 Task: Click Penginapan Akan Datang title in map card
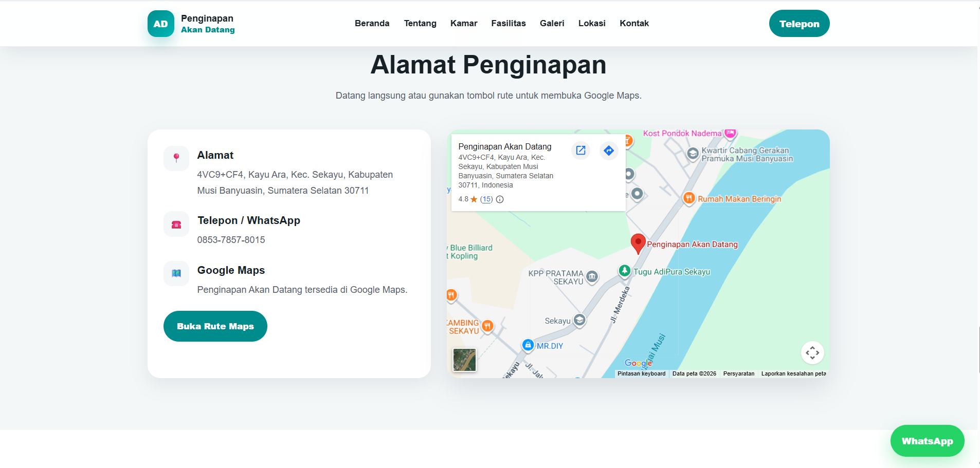(x=505, y=146)
